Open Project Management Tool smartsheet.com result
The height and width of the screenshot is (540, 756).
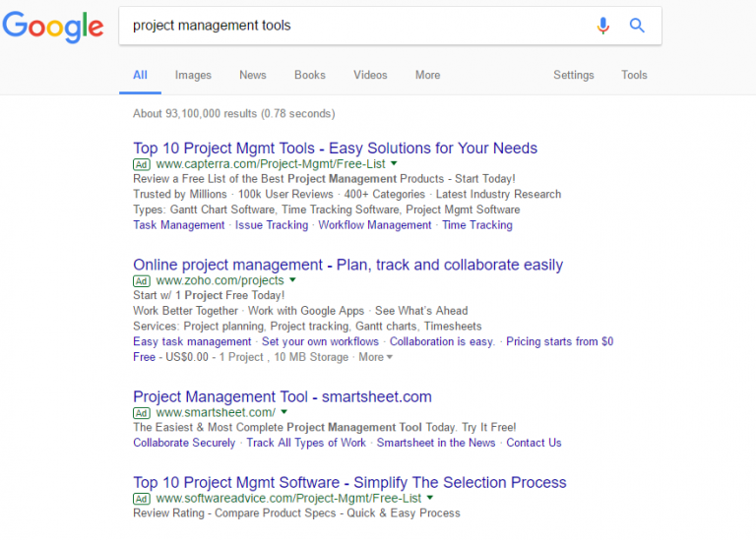pos(283,396)
